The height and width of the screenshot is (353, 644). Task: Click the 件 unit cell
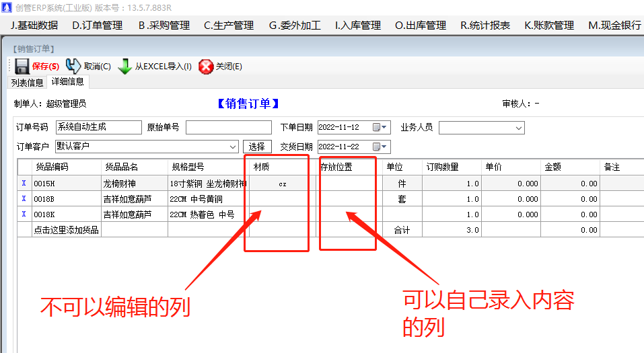(402, 184)
